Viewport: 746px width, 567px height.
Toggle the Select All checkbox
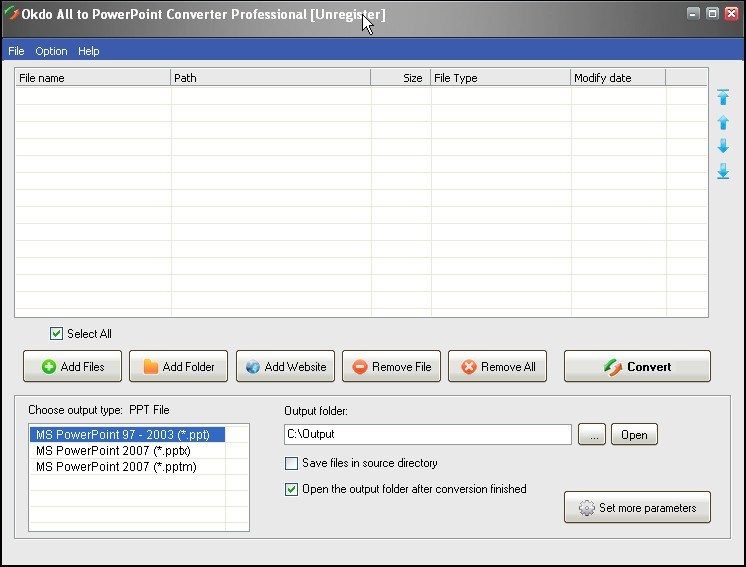[56, 333]
